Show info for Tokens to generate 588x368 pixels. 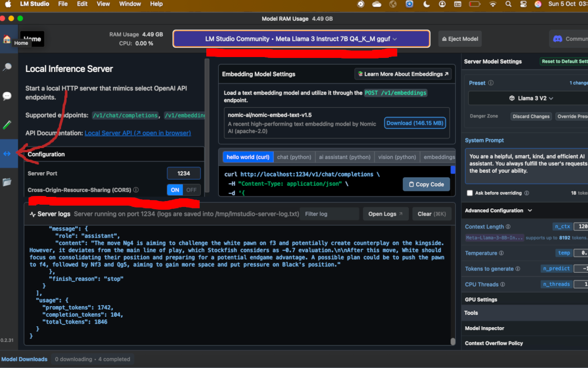tap(518, 269)
